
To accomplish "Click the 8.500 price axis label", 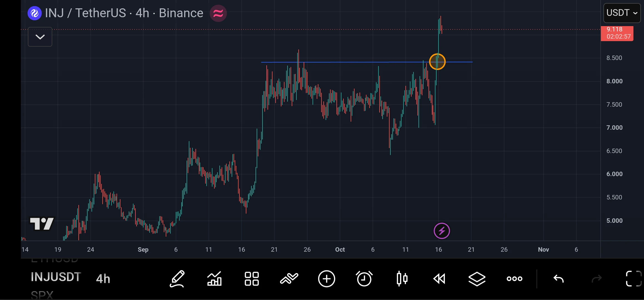I will (614, 58).
